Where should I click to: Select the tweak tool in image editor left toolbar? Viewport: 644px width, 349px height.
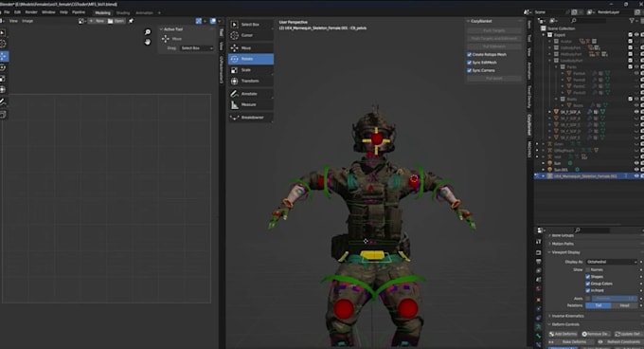click(x=3, y=33)
